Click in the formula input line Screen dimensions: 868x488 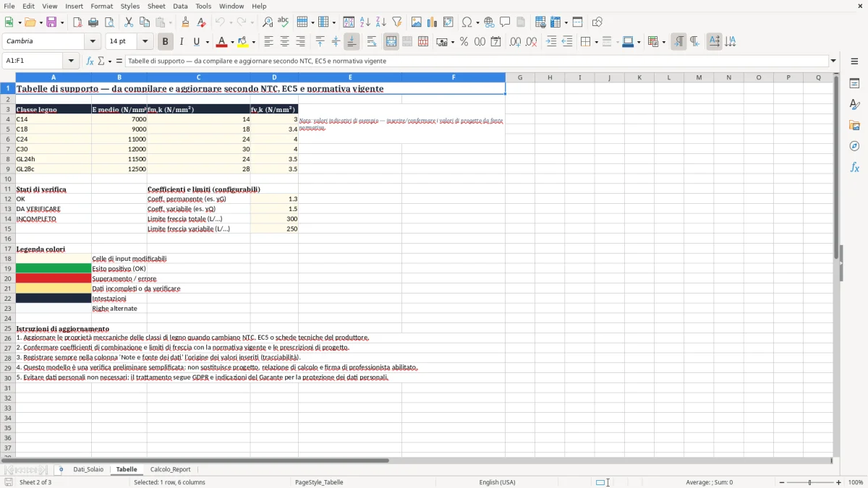tap(476, 61)
